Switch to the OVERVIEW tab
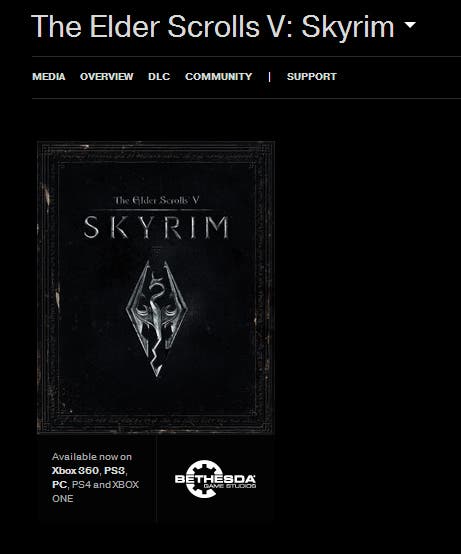The image size is (461, 554). [x=107, y=77]
